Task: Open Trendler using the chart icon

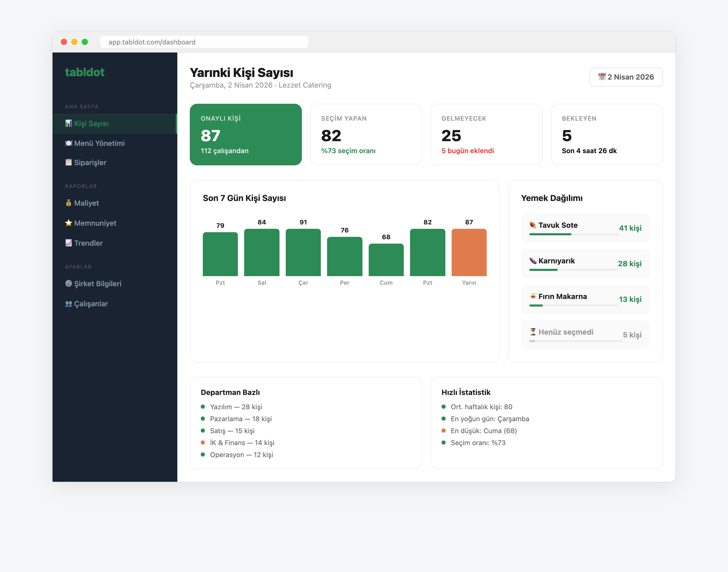Action: 69,243
